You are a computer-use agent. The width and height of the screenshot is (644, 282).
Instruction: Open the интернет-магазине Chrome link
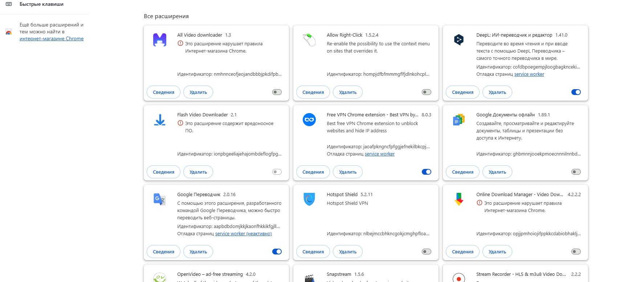(52, 38)
